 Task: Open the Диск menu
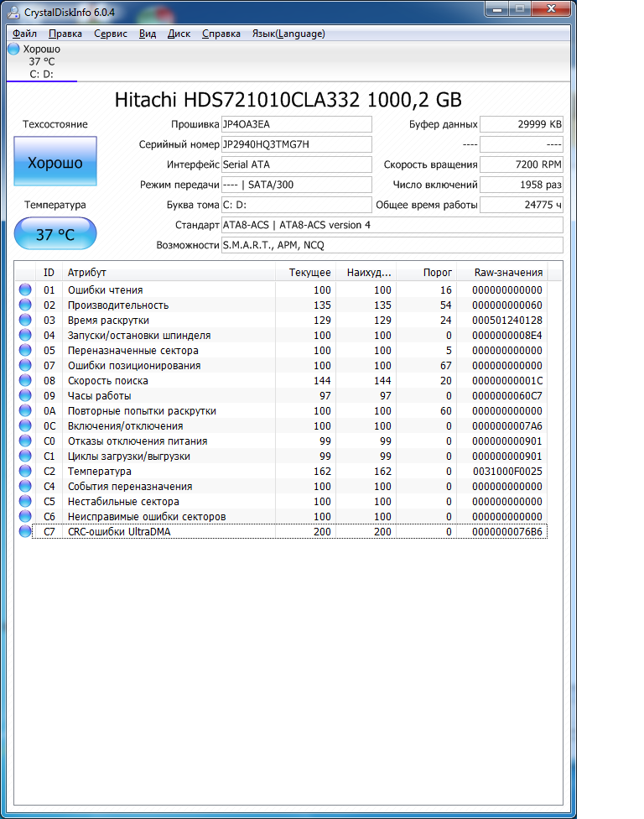[179, 34]
